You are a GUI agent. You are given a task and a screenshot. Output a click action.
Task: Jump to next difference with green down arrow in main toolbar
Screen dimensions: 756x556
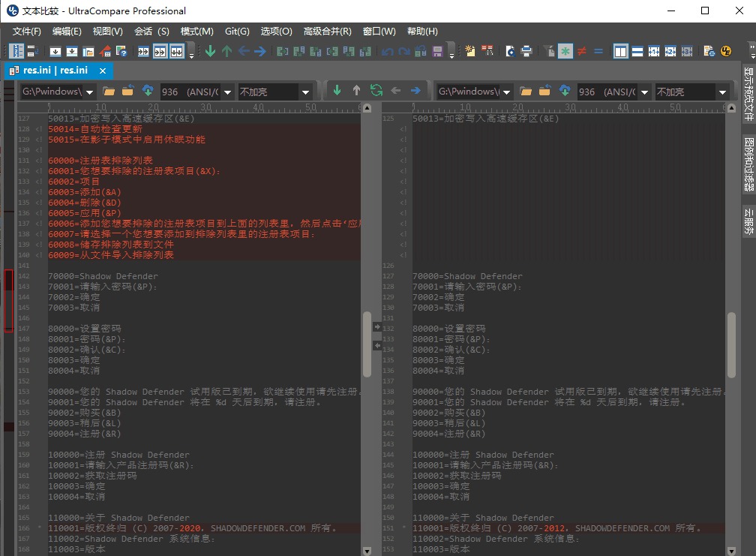[x=210, y=50]
